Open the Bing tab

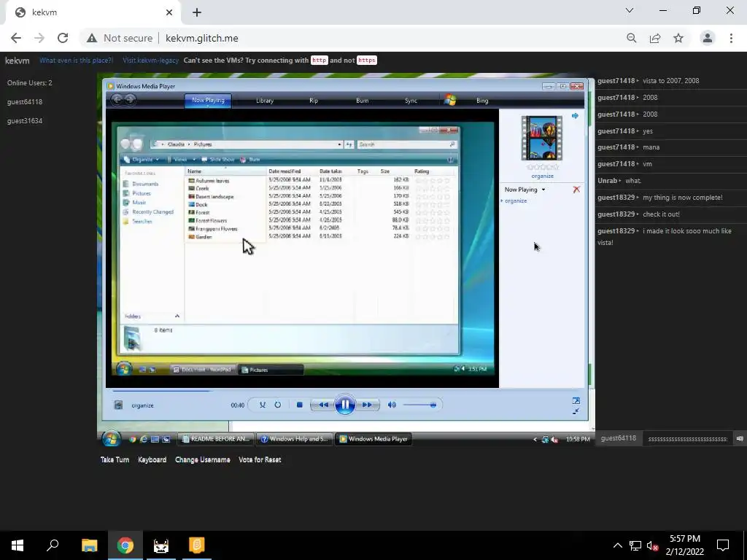tap(482, 101)
